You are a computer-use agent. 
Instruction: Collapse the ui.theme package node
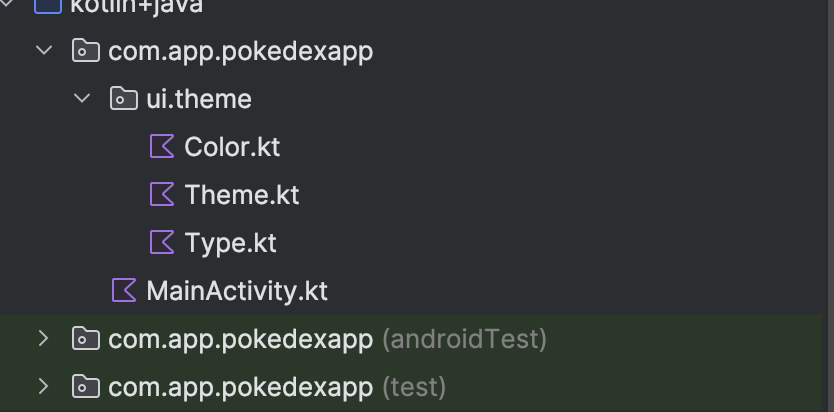pos(82,99)
